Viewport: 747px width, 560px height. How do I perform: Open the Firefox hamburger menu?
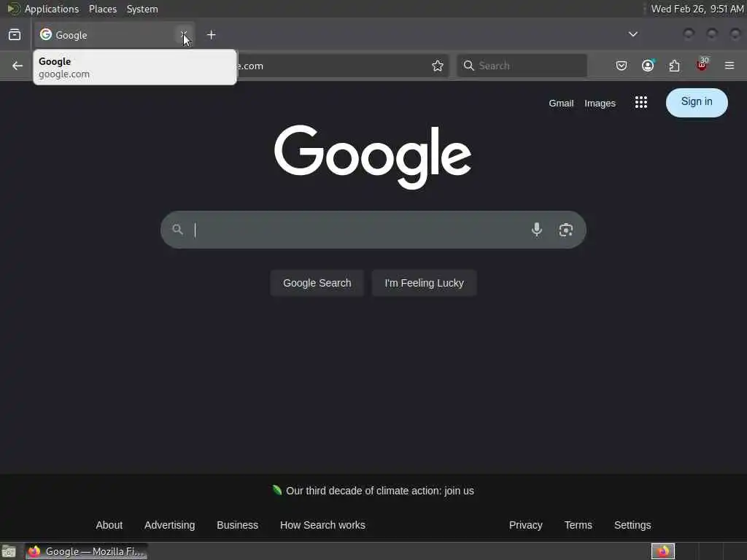coord(729,66)
